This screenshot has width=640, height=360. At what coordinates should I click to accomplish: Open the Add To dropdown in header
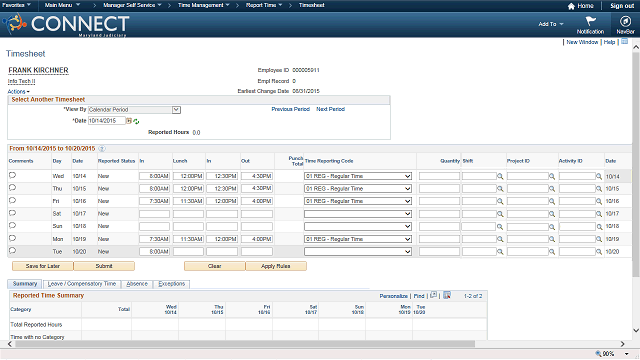click(x=551, y=24)
